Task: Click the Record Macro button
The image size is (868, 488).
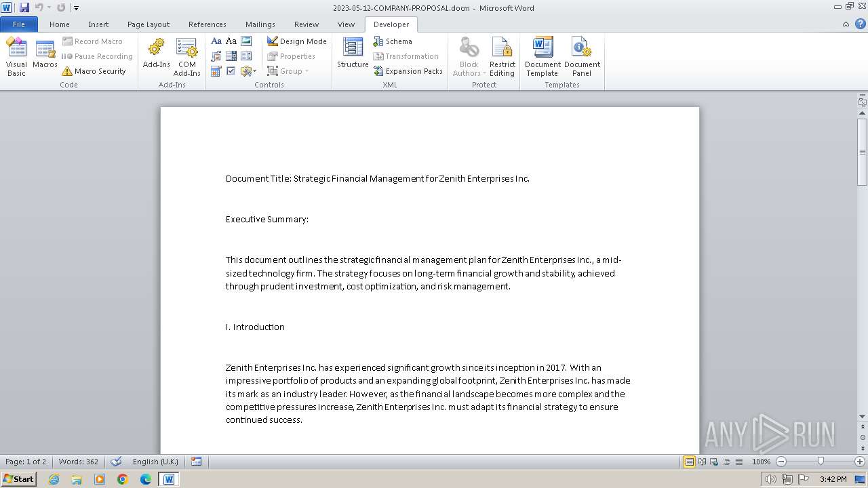Action: click(x=93, y=41)
